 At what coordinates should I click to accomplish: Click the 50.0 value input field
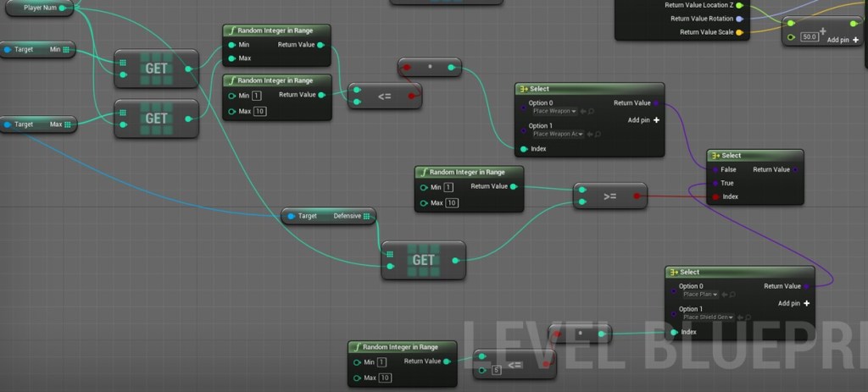point(809,37)
